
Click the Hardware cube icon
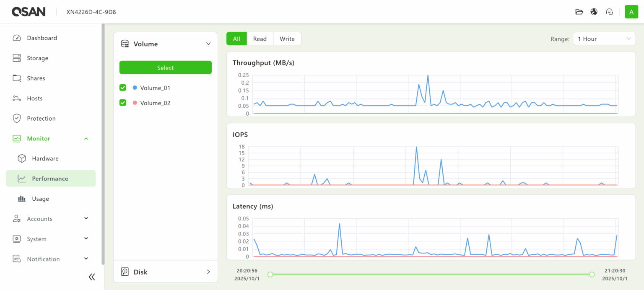[x=22, y=158]
